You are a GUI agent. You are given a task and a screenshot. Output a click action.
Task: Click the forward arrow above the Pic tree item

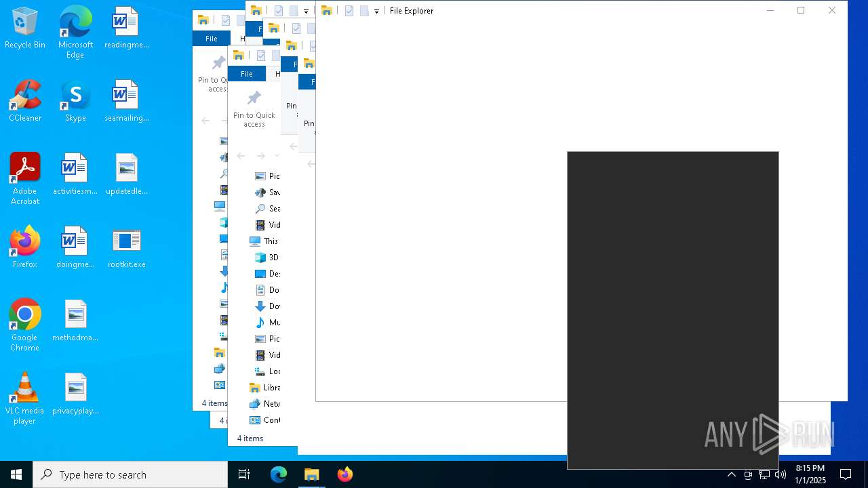[261, 156]
